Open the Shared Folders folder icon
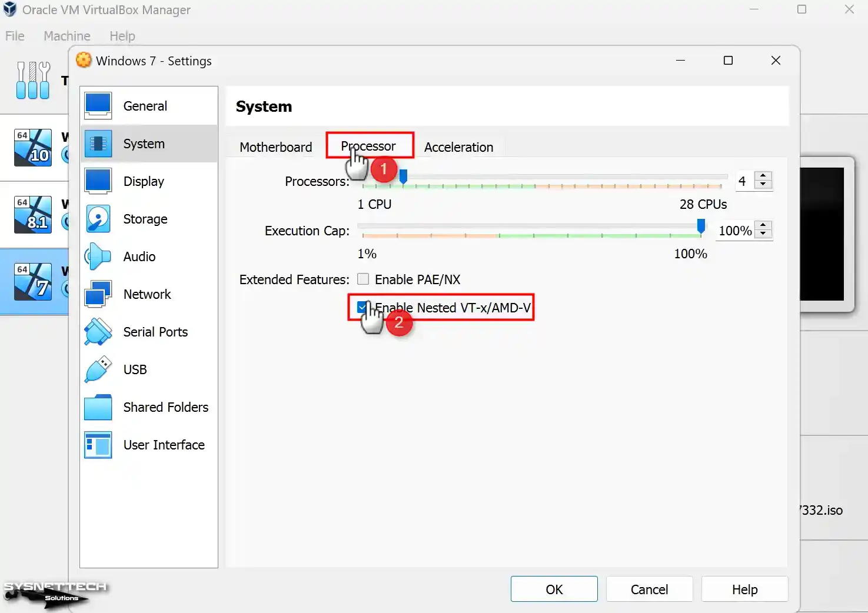 click(98, 407)
